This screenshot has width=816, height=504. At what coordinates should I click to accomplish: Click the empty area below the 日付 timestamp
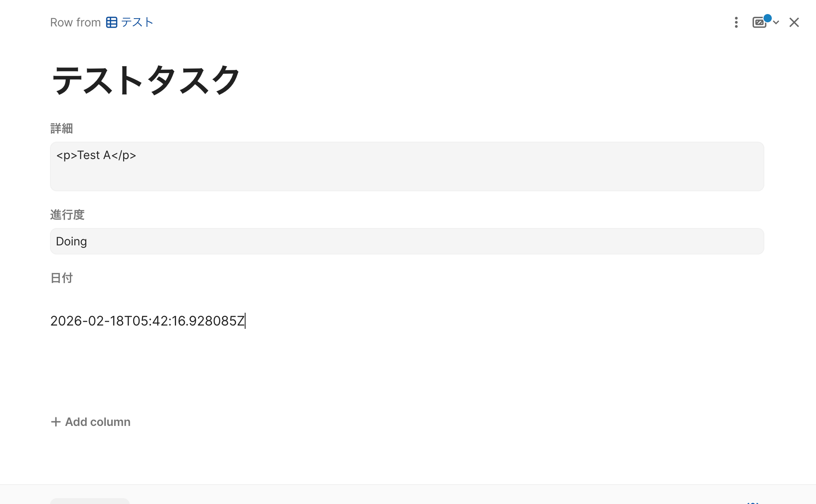tap(407, 372)
